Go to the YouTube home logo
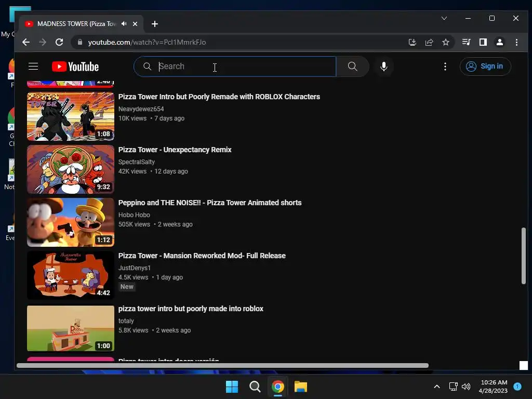 pyautogui.click(x=75, y=66)
